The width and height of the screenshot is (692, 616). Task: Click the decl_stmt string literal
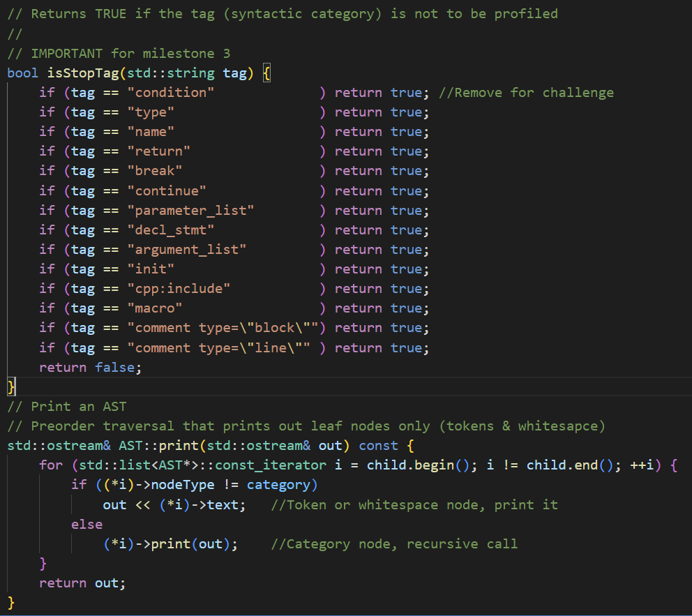click(x=170, y=230)
